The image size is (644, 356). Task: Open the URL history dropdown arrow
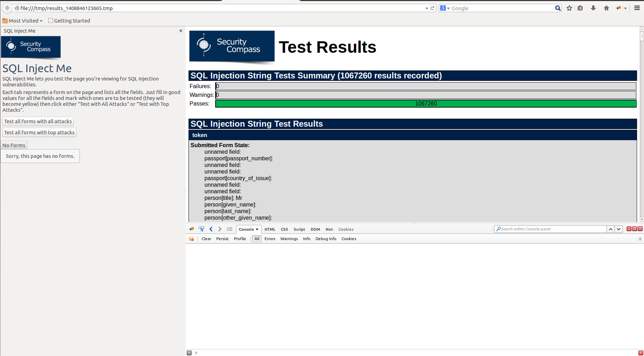[427, 8]
